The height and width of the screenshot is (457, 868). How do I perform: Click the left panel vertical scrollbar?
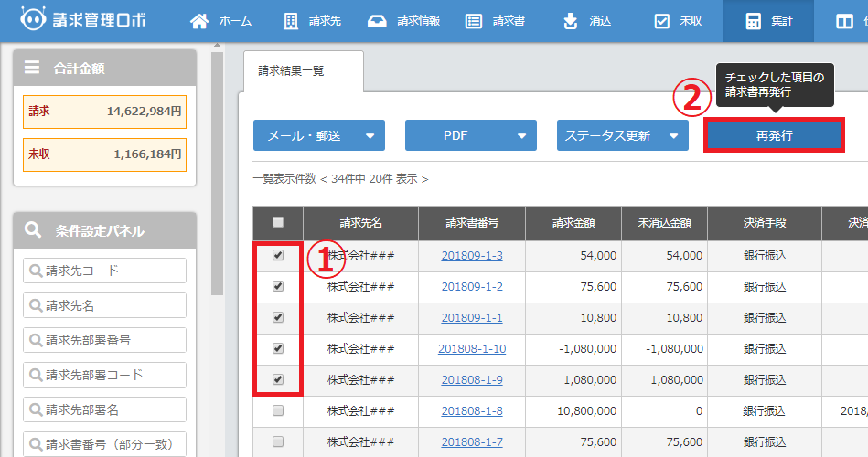coord(218,183)
